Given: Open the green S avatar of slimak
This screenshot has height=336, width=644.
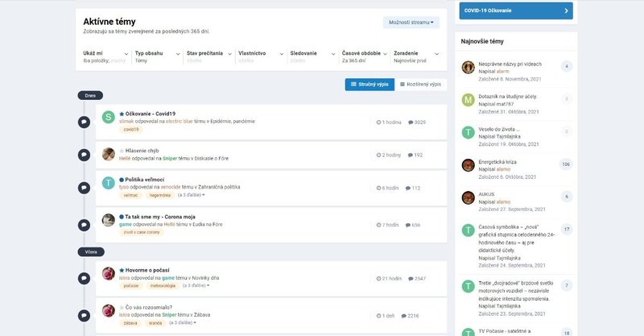Looking at the screenshot, I should coord(109,118).
